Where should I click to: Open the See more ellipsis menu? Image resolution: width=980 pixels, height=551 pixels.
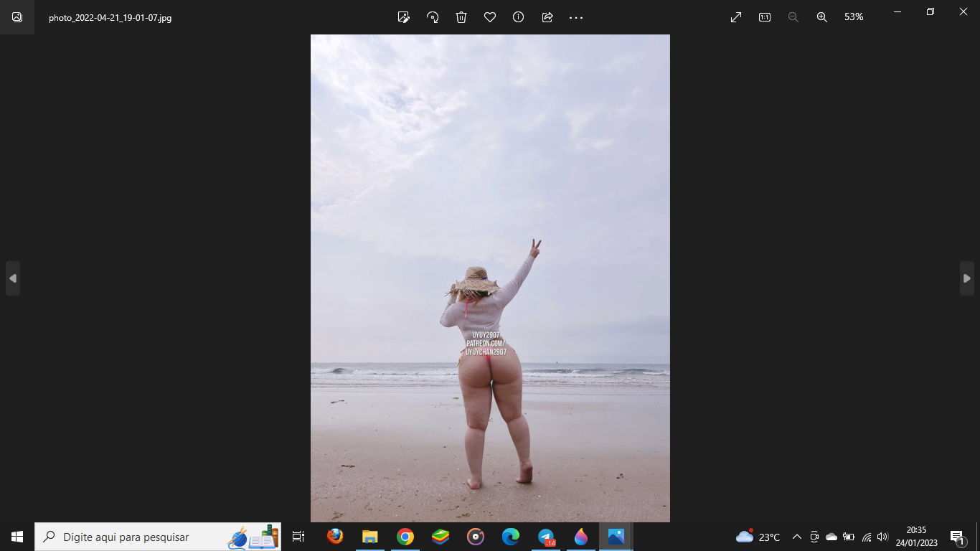[576, 17]
